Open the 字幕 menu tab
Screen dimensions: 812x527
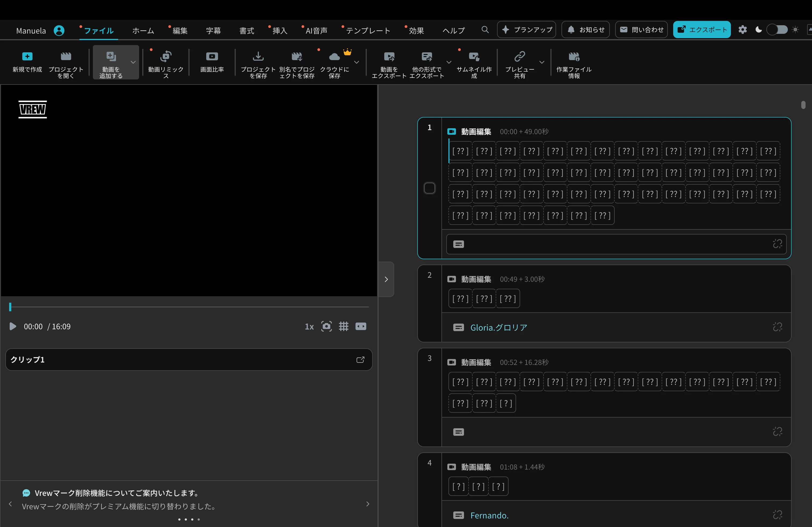(x=213, y=31)
